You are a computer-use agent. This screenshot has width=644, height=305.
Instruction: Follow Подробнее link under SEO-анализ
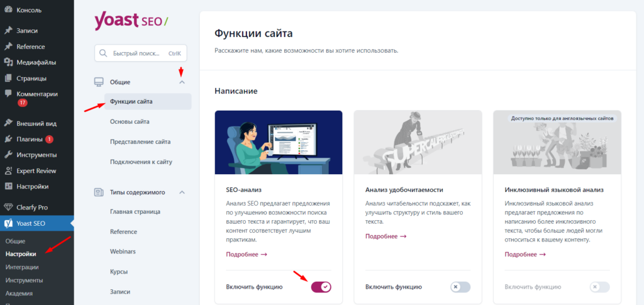click(x=247, y=255)
